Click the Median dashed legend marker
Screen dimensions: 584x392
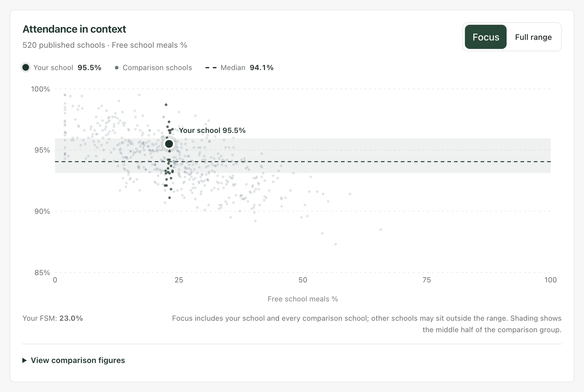pyautogui.click(x=211, y=68)
